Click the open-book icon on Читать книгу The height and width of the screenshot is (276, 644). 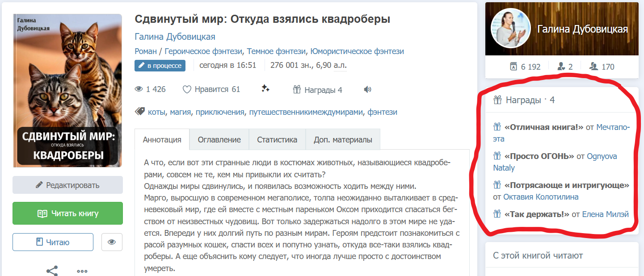(x=42, y=213)
